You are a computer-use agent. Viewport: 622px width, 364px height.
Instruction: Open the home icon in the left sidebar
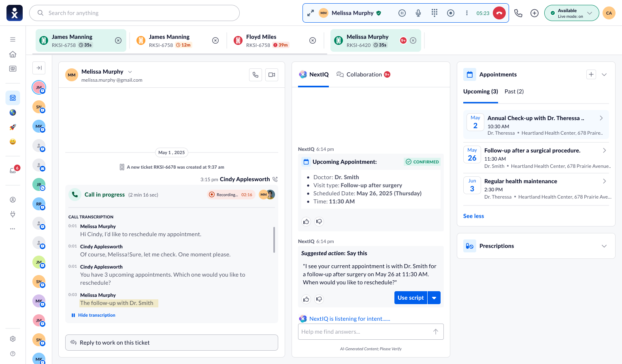point(13,54)
